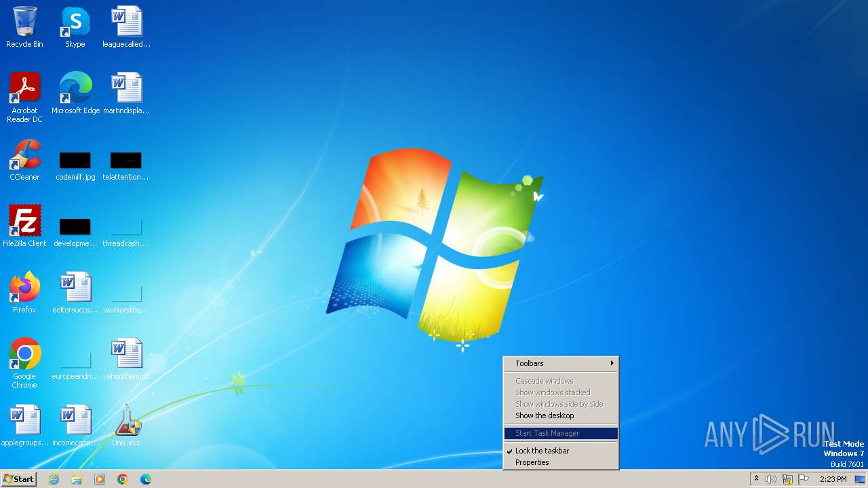The image size is (868, 488).
Task: Choose Show windows stacked
Action: 561,392
